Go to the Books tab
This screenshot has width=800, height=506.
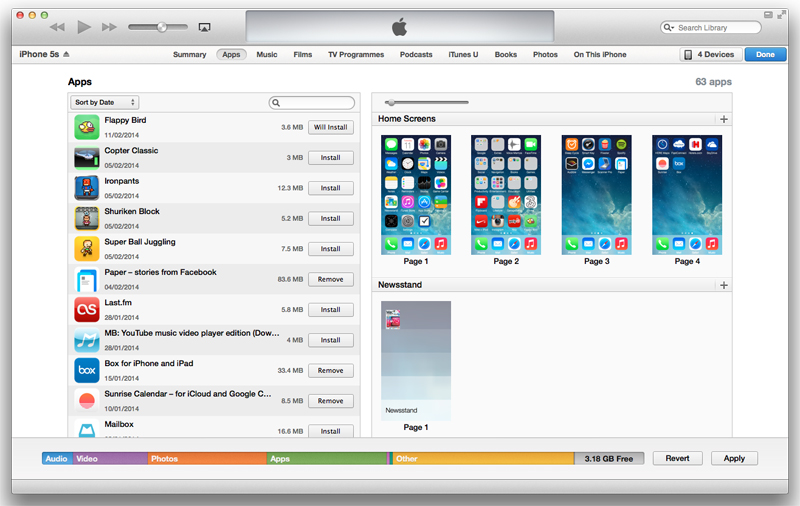pos(506,55)
